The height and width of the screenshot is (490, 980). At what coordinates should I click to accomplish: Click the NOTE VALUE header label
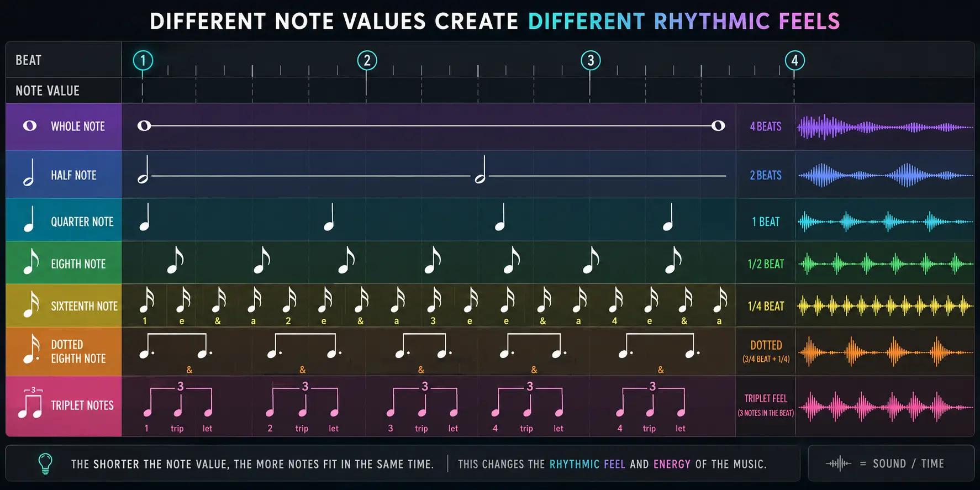48,91
